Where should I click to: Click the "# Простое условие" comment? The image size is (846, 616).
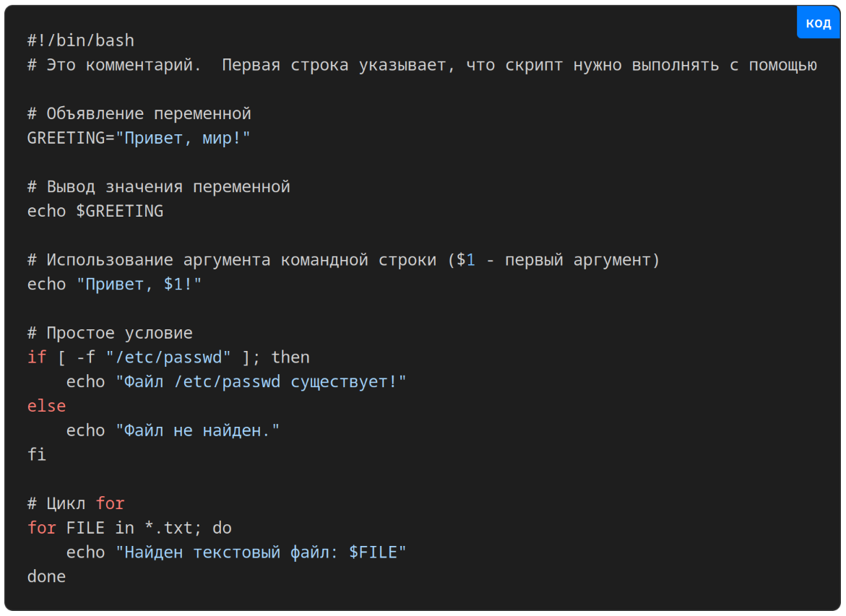(110, 333)
